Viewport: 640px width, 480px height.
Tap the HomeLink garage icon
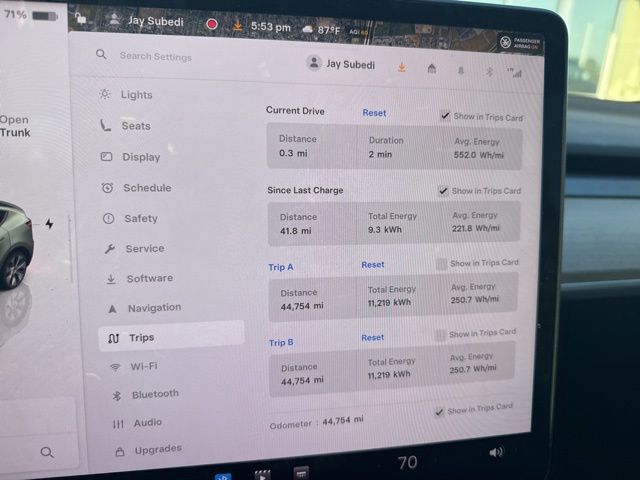(x=431, y=68)
